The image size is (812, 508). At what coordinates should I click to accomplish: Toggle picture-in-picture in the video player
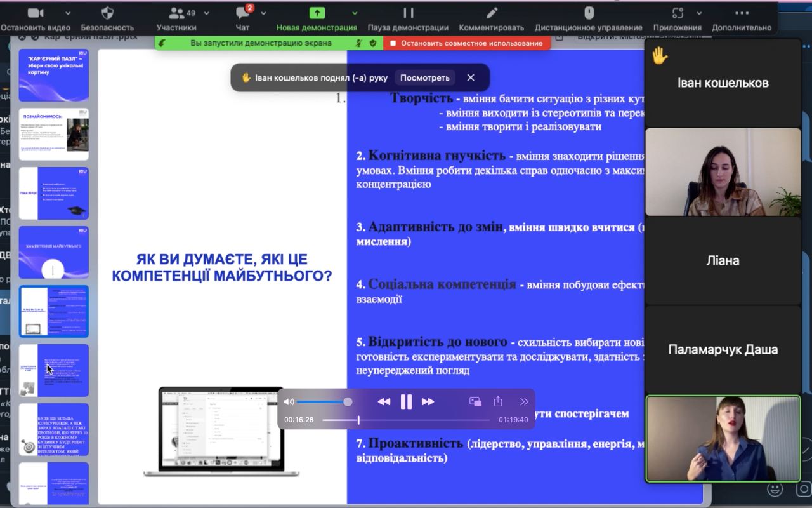475,401
